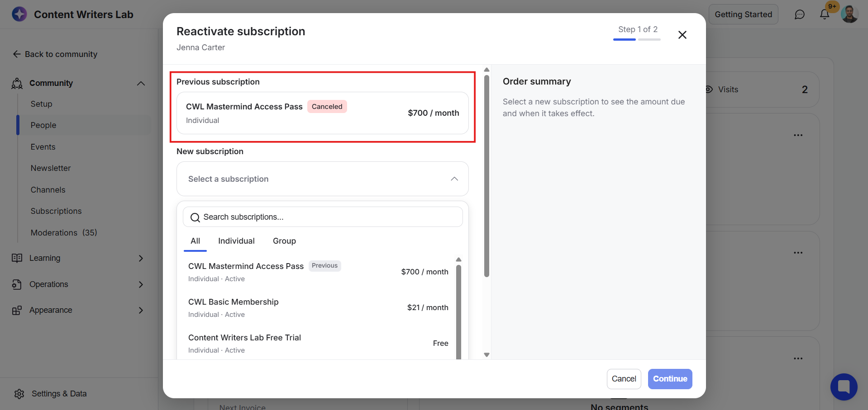Open the Events sidebar item
Image resolution: width=868 pixels, height=410 pixels.
click(x=43, y=147)
